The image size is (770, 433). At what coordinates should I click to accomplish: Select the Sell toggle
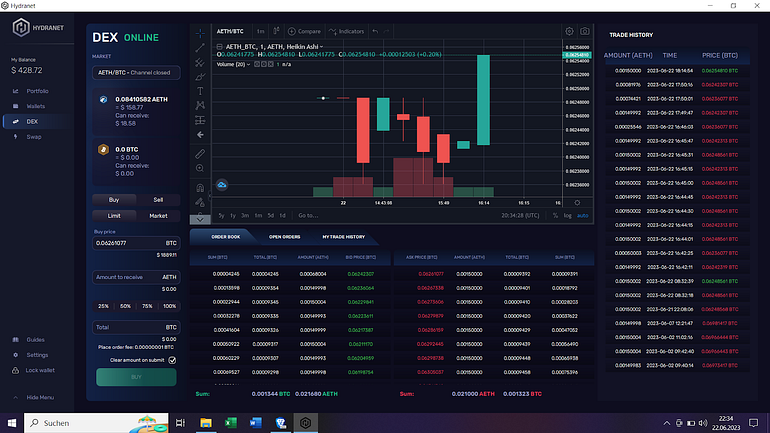(x=158, y=200)
